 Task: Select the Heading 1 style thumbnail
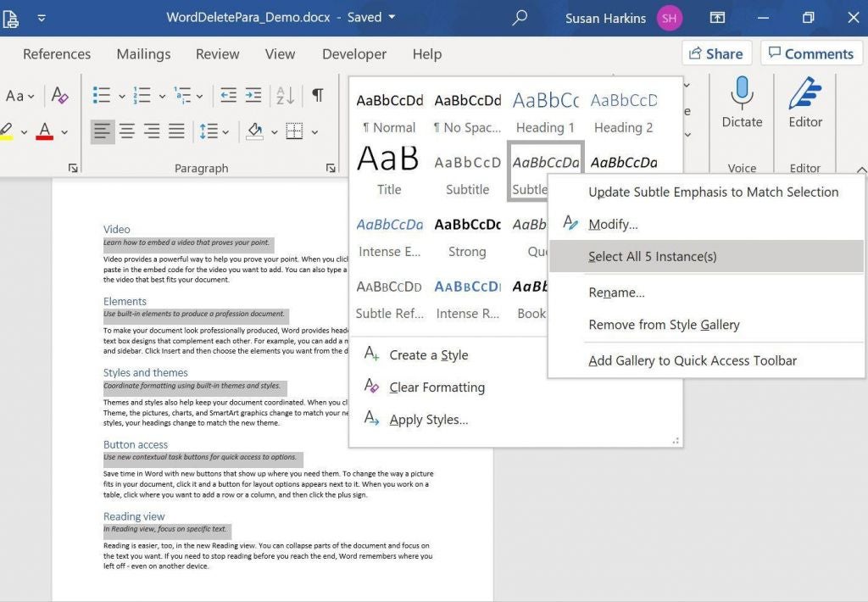(545, 112)
